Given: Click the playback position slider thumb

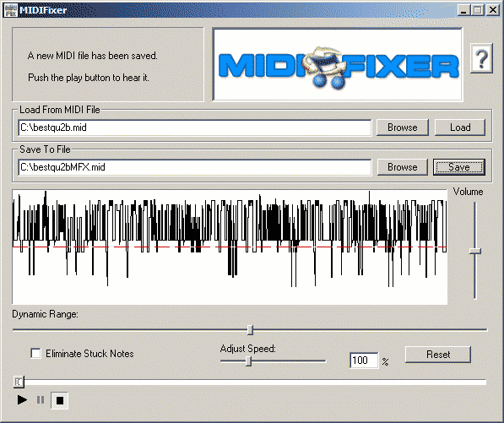Looking at the screenshot, I should (19, 382).
